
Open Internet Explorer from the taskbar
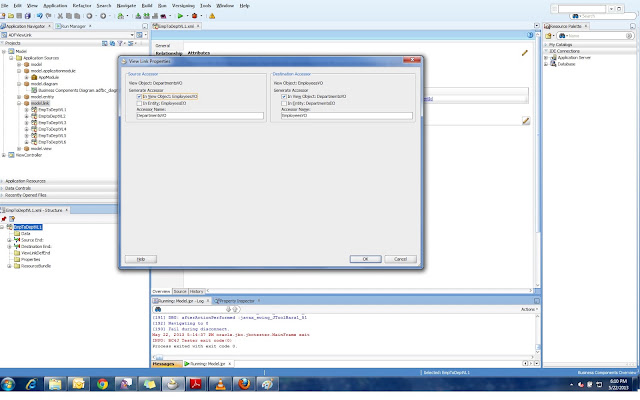pyautogui.click(x=31, y=384)
